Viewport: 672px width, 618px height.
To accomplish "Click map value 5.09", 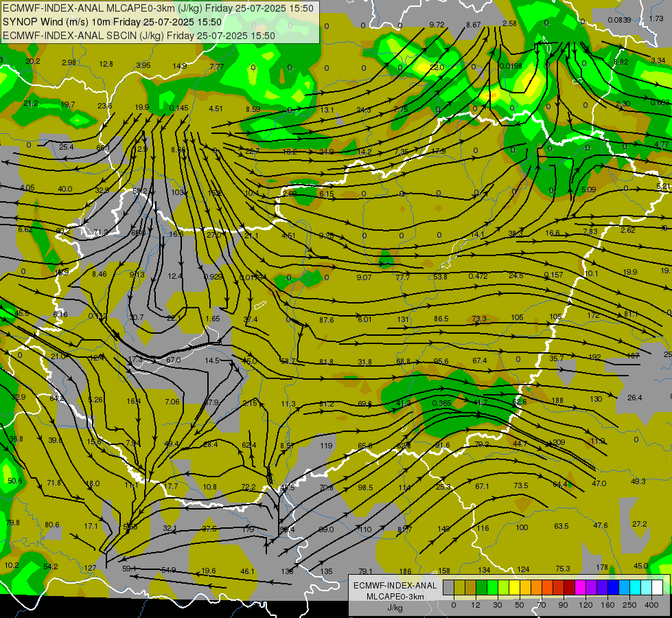I will coord(589,190).
